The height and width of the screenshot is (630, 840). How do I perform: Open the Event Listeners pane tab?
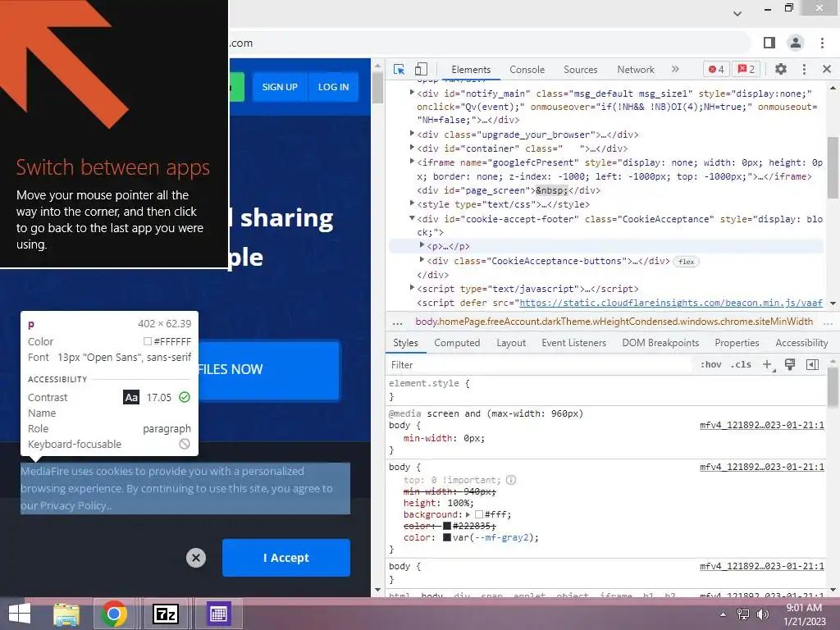[573, 343]
